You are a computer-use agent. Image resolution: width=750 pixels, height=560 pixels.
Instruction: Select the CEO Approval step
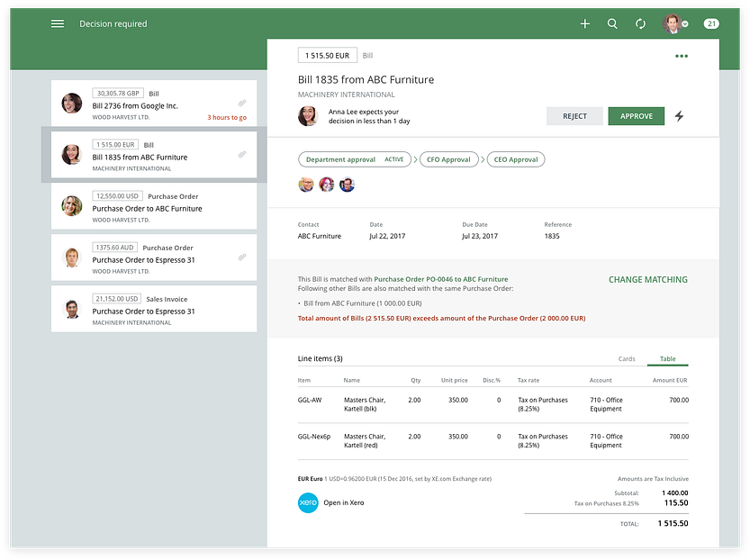[x=516, y=159]
